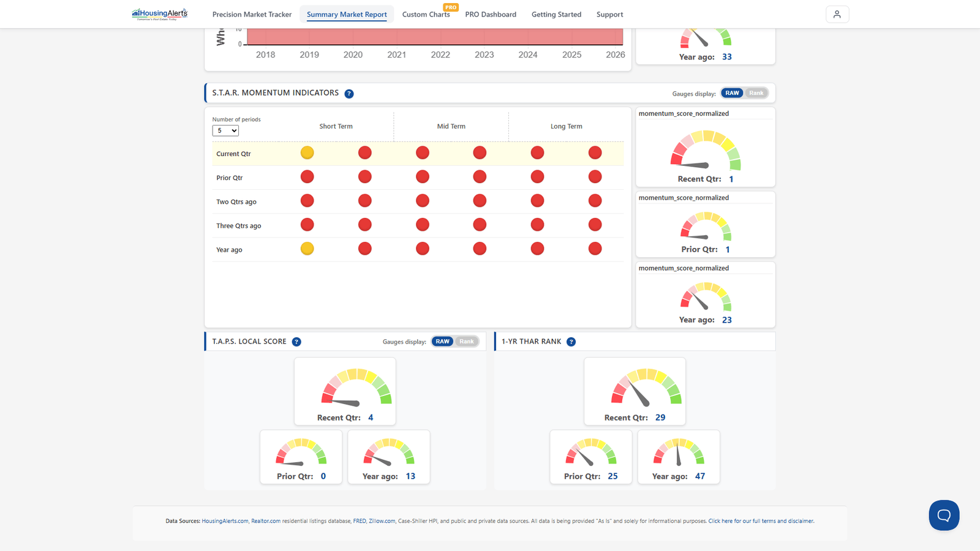Click the Short Term column header
This screenshot has width=980, height=551.
click(336, 126)
